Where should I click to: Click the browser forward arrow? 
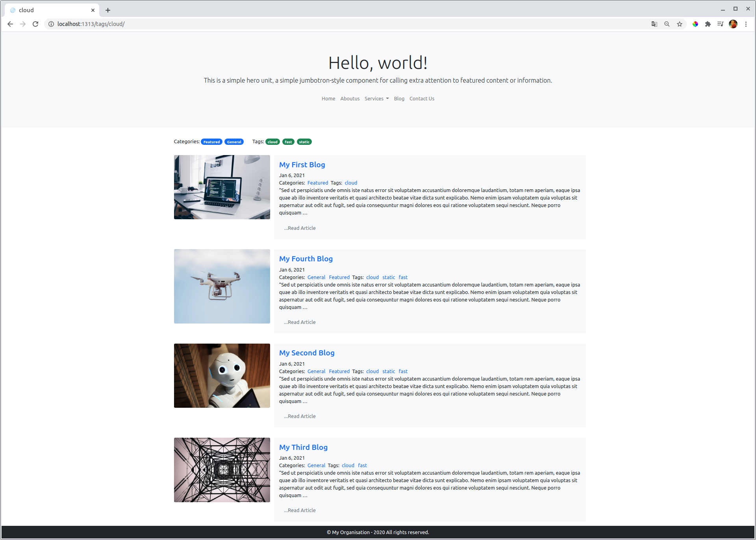coord(22,24)
